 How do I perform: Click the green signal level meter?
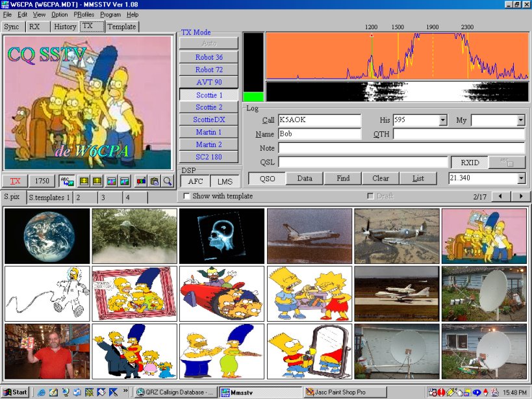253,97
